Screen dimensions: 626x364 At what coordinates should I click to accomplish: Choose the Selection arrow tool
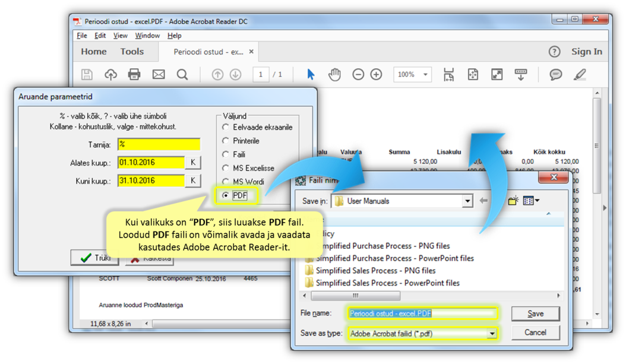coord(311,74)
